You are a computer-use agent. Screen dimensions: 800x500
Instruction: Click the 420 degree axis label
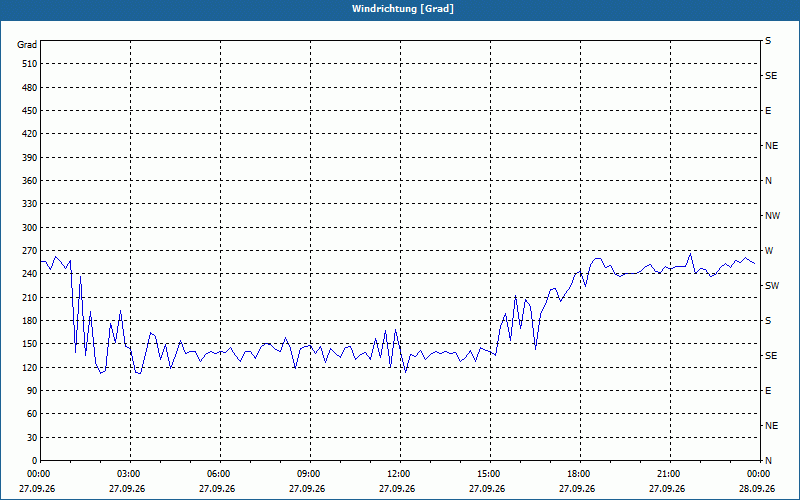coord(30,134)
